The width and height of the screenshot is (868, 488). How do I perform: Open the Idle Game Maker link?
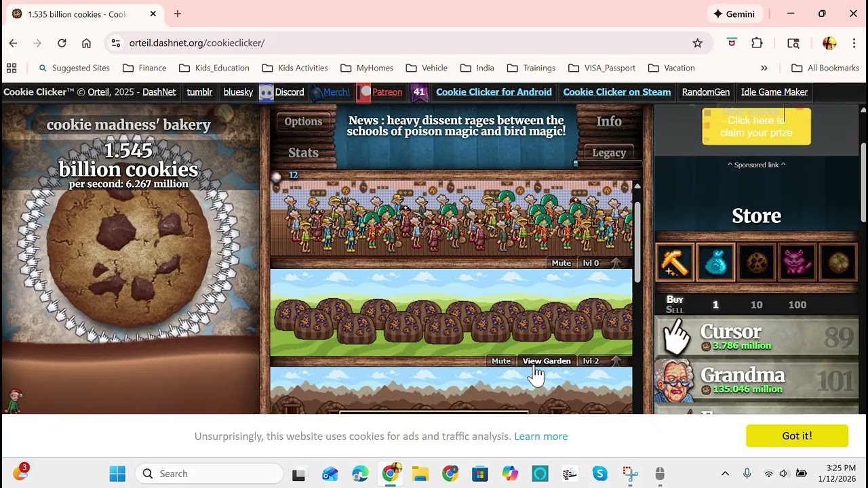click(x=774, y=92)
